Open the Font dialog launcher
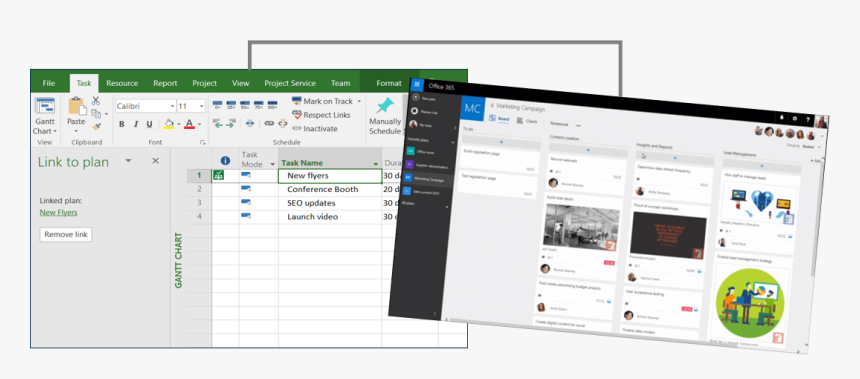 202,142
